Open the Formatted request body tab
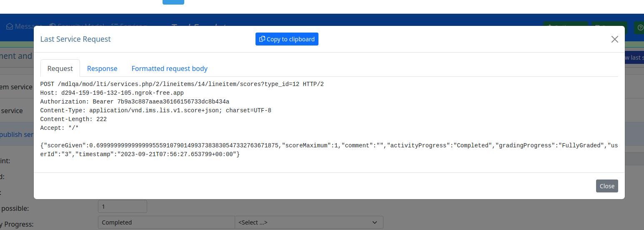This screenshot has height=230, width=644. coord(170,68)
